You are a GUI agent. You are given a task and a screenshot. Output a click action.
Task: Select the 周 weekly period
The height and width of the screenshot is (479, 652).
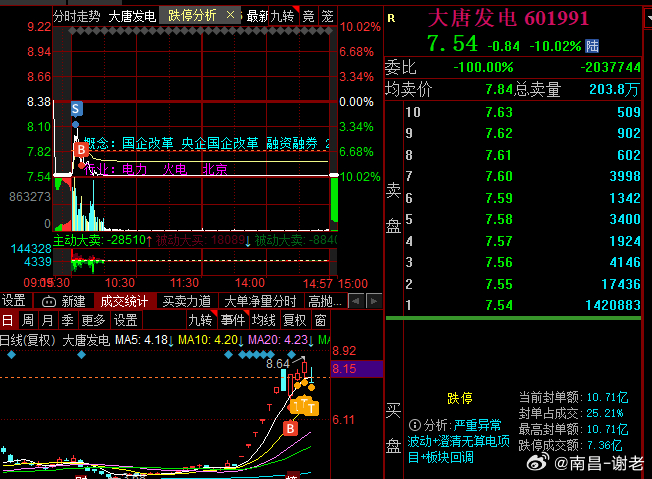pyautogui.click(x=28, y=320)
